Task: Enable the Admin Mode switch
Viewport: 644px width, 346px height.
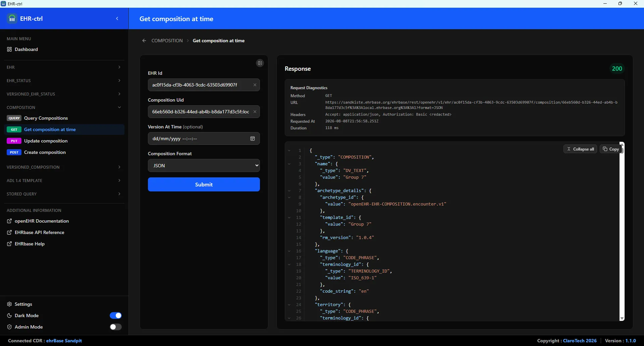Action: tap(116, 327)
